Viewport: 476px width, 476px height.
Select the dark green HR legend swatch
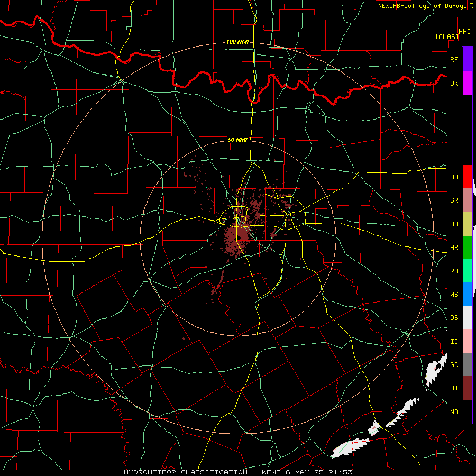point(467,247)
